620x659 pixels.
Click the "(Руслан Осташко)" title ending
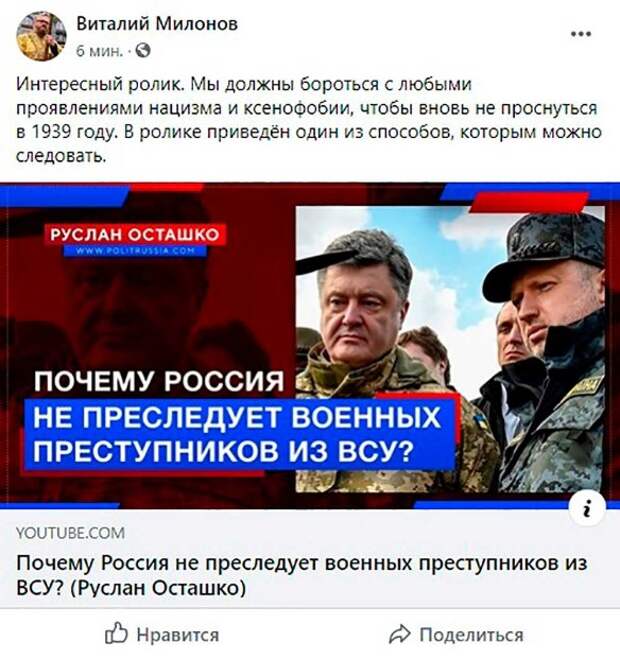pos(157,588)
